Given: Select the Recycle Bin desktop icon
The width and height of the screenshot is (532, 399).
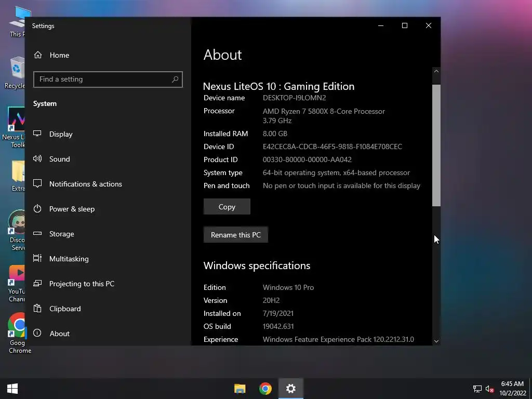Looking at the screenshot, I should (x=16, y=73).
